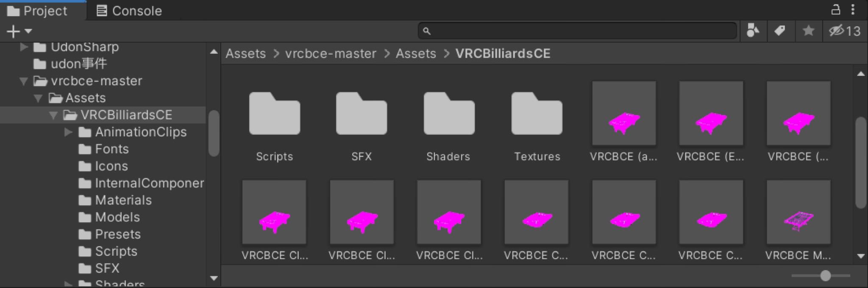Image resolution: width=868 pixels, height=288 pixels.
Task: Open the Favorites star icon
Action: coord(808,31)
